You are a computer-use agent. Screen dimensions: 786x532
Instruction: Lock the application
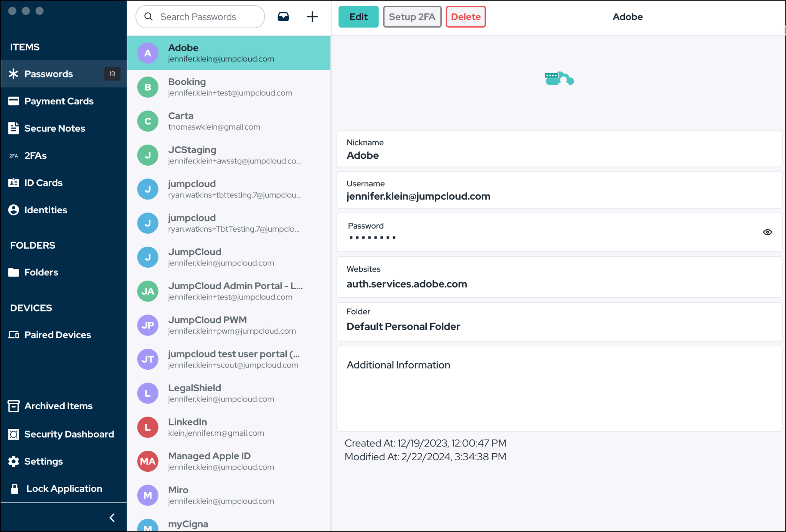tap(64, 488)
